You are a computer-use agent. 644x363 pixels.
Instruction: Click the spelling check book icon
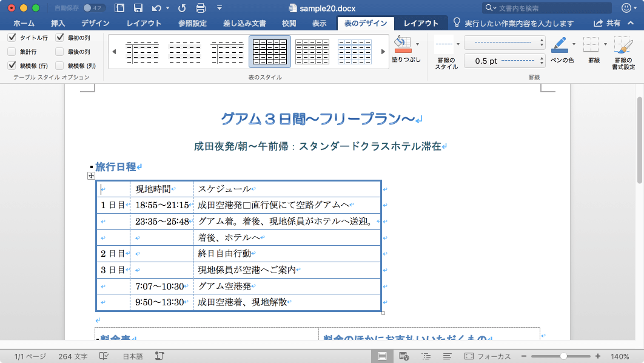[x=104, y=356]
